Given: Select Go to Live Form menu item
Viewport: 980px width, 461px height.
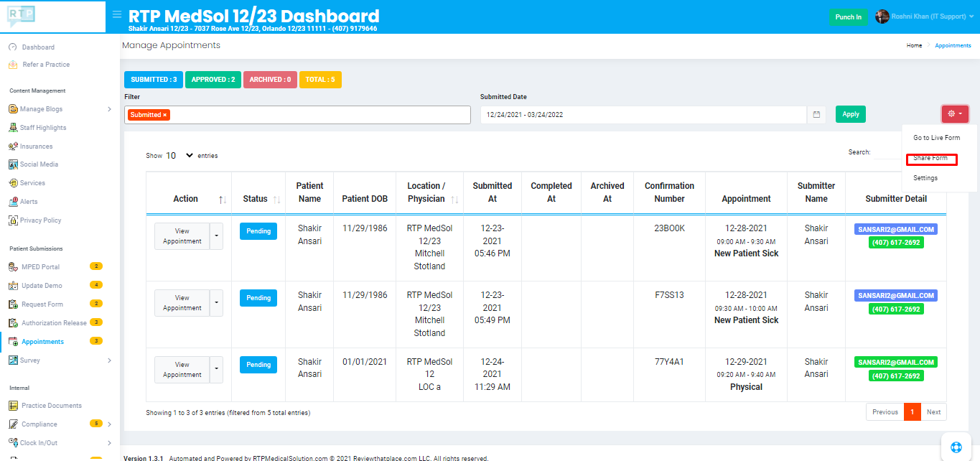Looking at the screenshot, I should [x=936, y=138].
